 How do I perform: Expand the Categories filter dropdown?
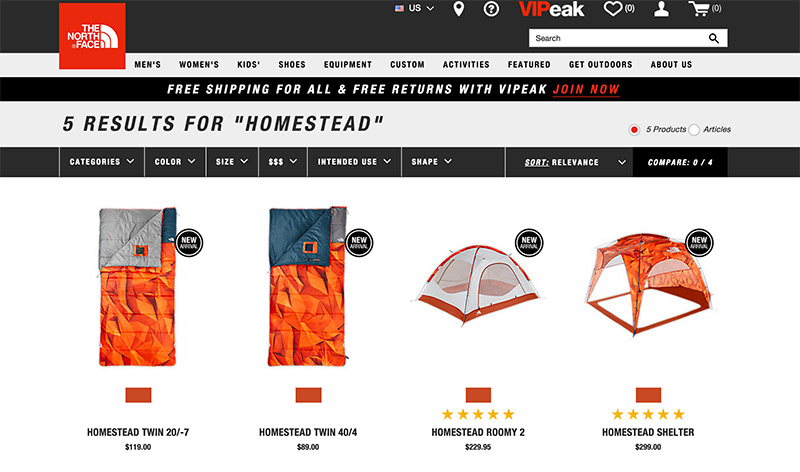(x=102, y=162)
